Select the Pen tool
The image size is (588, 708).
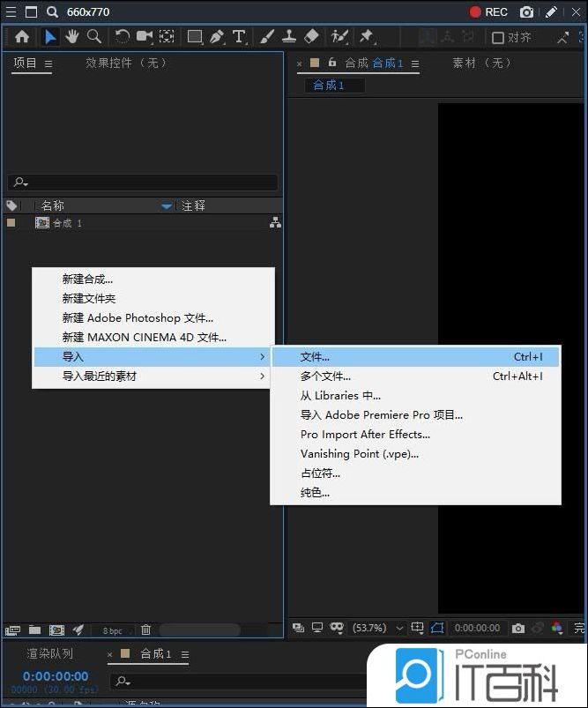tap(217, 36)
